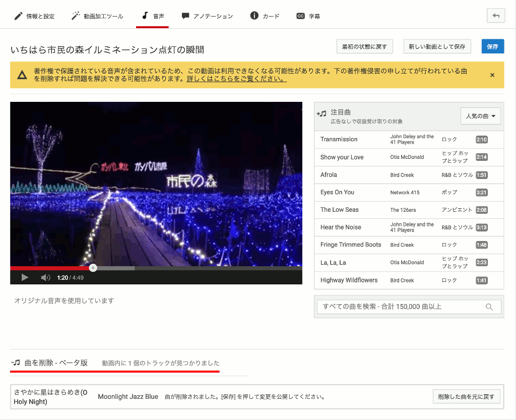Image resolution: width=516 pixels, height=420 pixels.
Task: Click the 2:14 badge for Show your Love
Action: [482, 157]
